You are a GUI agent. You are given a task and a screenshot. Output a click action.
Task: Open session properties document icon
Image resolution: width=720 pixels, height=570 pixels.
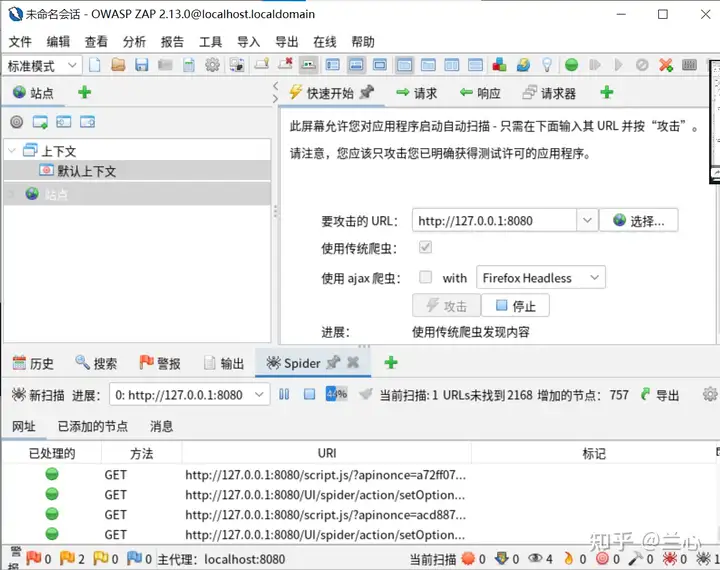(x=189, y=65)
